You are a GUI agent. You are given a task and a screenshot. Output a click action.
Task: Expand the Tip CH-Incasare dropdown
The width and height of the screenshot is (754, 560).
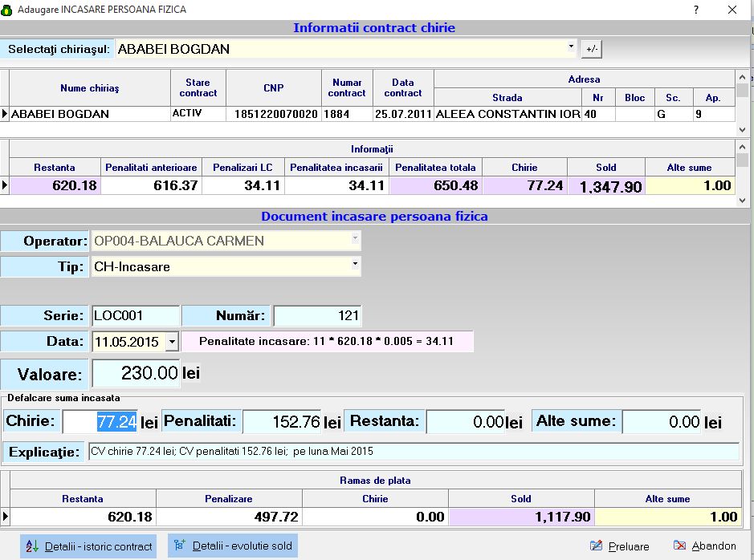click(355, 264)
